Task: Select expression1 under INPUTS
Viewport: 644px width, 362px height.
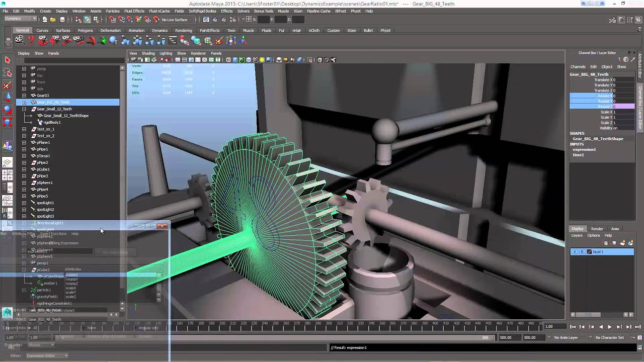Action: (x=584, y=149)
